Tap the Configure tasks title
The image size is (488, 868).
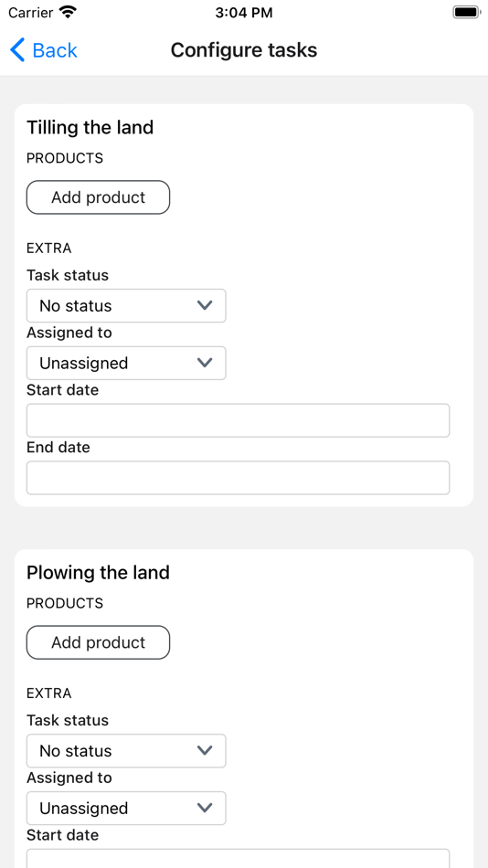[244, 50]
